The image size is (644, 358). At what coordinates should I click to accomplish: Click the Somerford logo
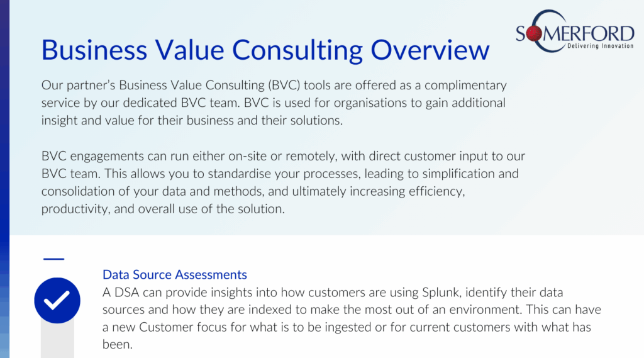[x=575, y=31]
